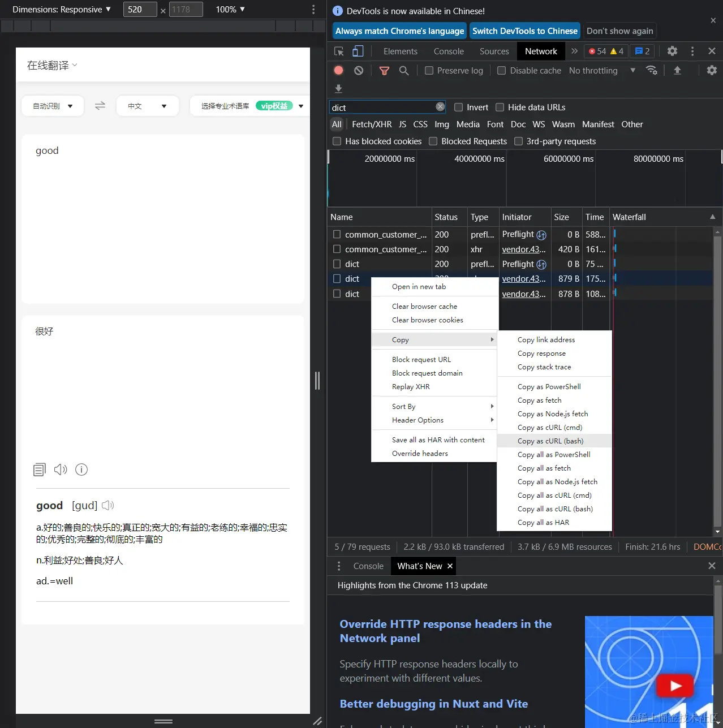Image resolution: width=723 pixels, height=728 pixels.
Task: Open 选择专业术语库 dropdown
Action: click(251, 106)
